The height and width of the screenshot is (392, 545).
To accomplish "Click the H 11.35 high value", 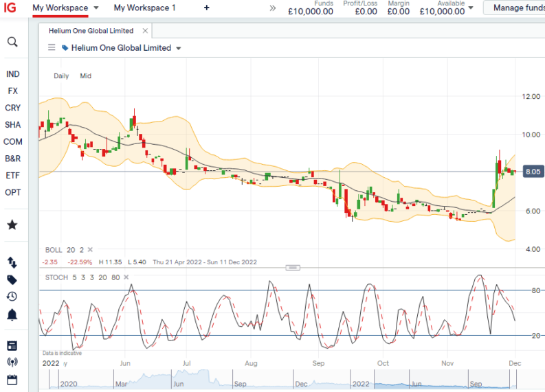I will 110,262.
